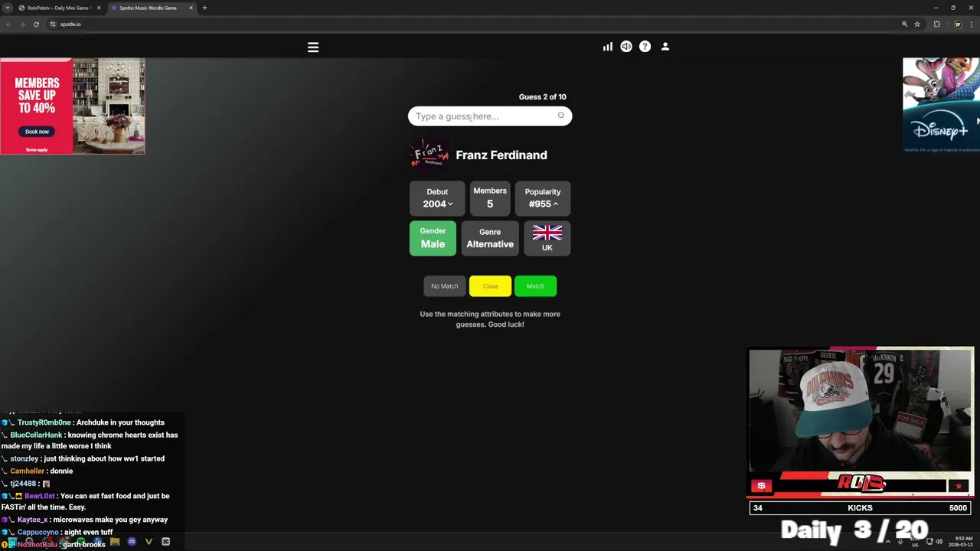Image resolution: width=980 pixels, height=551 pixels.
Task: Open the browser extensions puzzle icon
Action: point(937,24)
